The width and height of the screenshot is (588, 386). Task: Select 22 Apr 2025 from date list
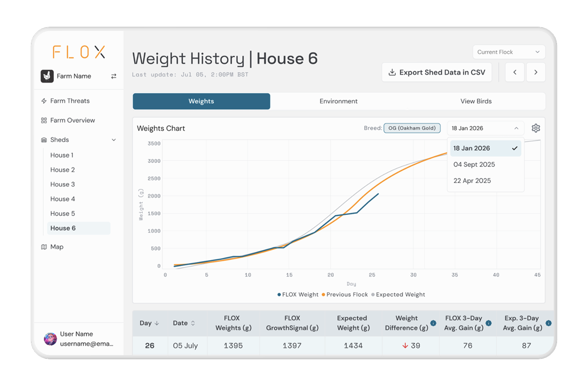pyautogui.click(x=485, y=180)
